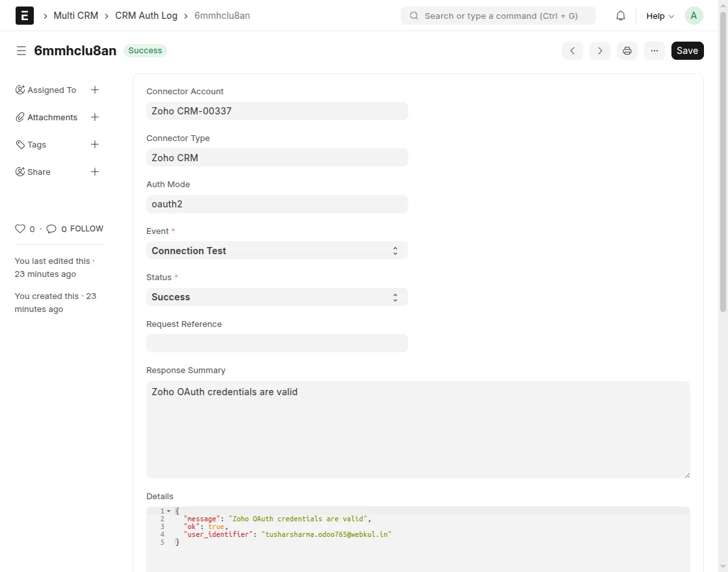
Task: Share the document using the plus icon
Action: coord(95,172)
